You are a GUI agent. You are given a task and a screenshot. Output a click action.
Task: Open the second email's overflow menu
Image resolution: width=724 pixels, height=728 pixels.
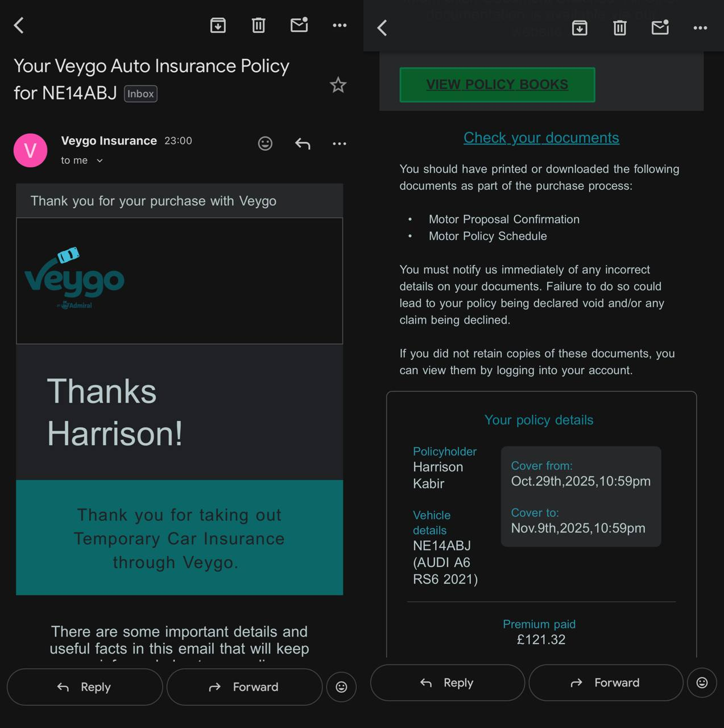coord(700,27)
